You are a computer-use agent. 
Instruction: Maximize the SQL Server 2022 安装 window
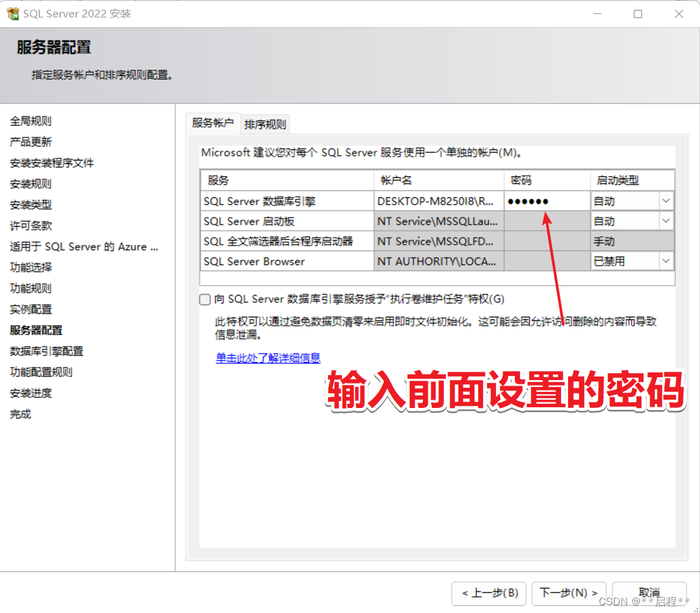point(638,14)
